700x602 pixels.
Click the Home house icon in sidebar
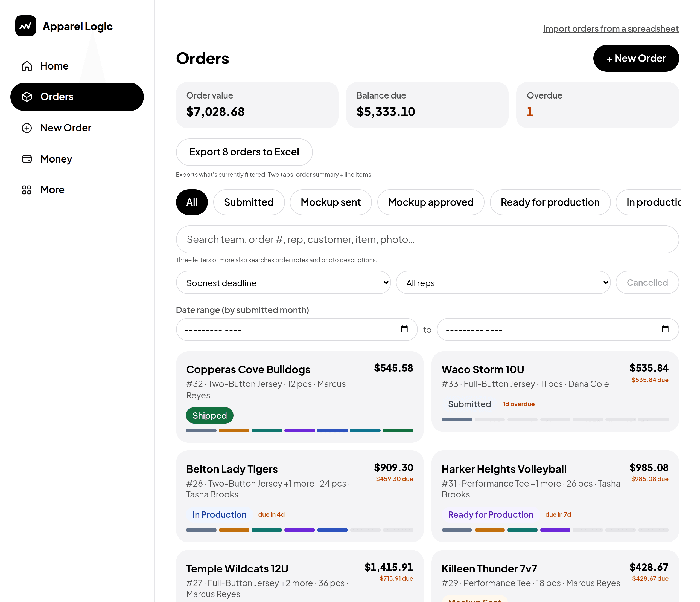point(27,66)
